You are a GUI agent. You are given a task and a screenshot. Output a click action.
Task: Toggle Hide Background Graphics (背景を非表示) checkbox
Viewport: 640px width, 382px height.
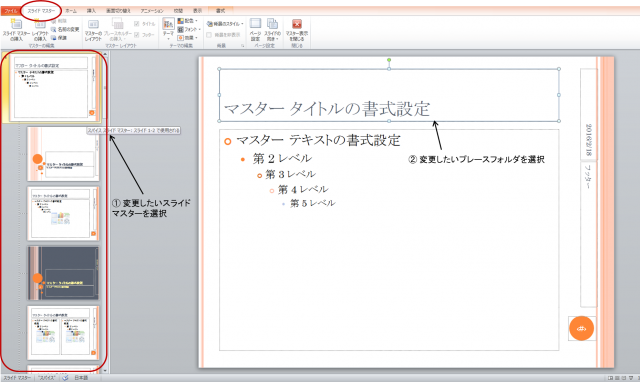click(223, 35)
